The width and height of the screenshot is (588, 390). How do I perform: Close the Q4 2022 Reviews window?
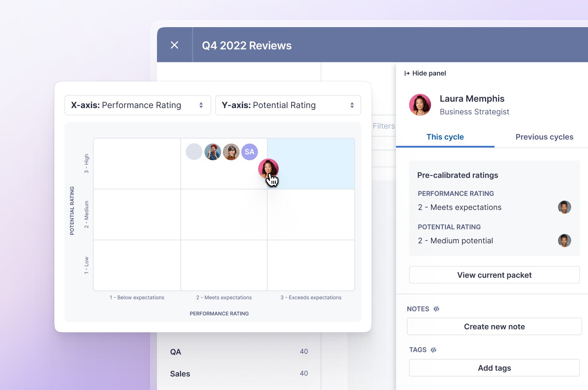tap(174, 45)
